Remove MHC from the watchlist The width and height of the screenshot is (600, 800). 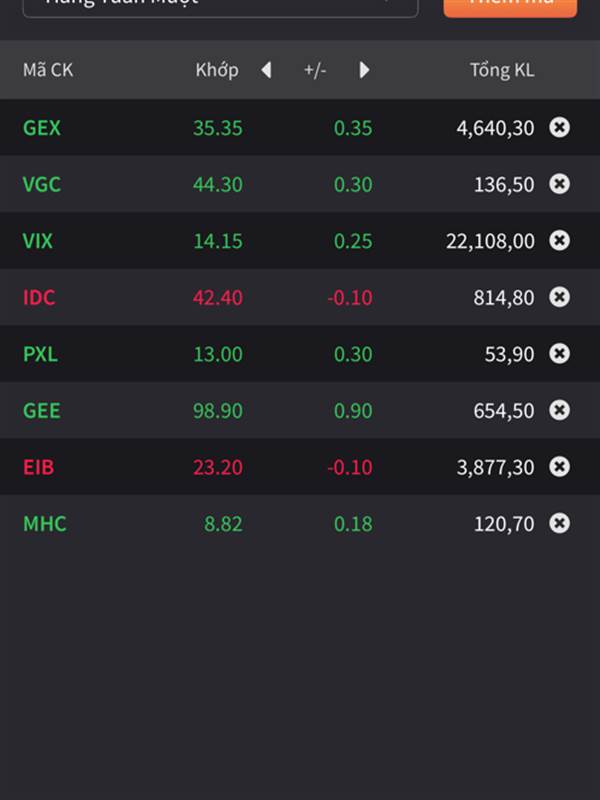[559, 523]
